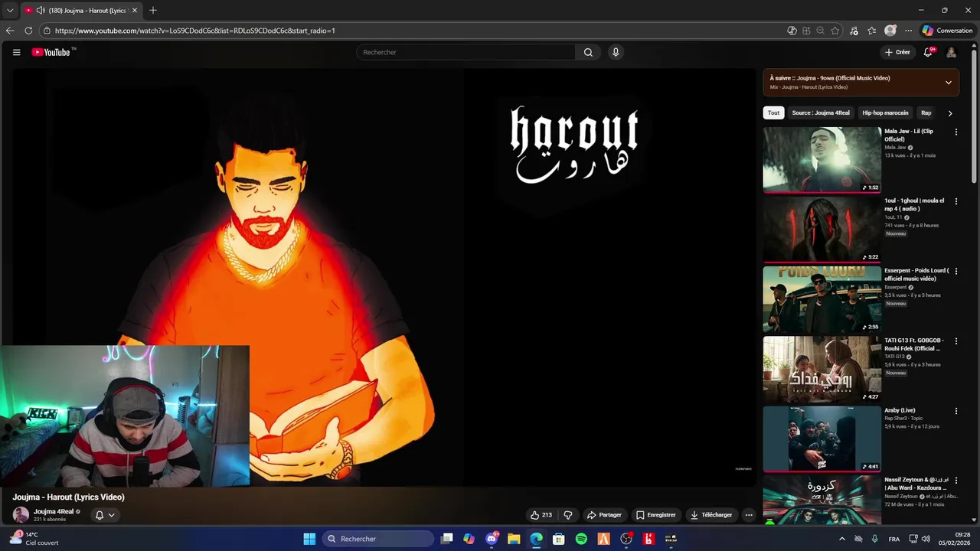Open Spotify from taskbar
The image size is (980, 551).
[581, 539]
